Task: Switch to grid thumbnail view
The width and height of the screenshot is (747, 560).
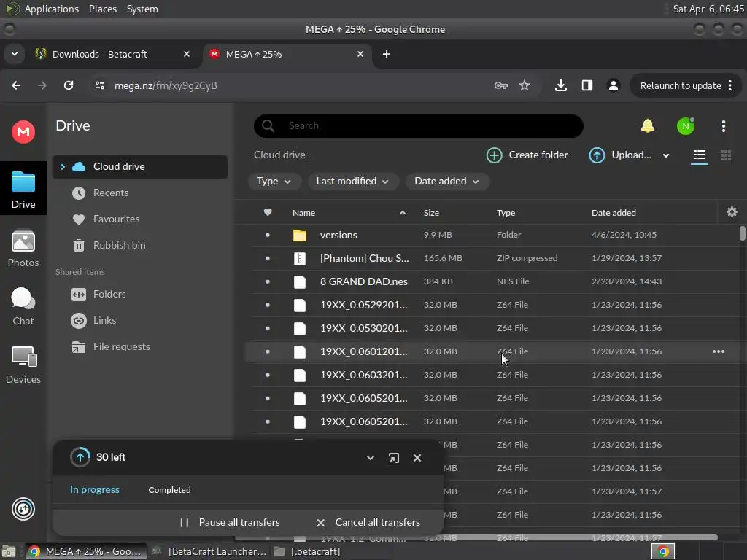Action: tap(726, 155)
